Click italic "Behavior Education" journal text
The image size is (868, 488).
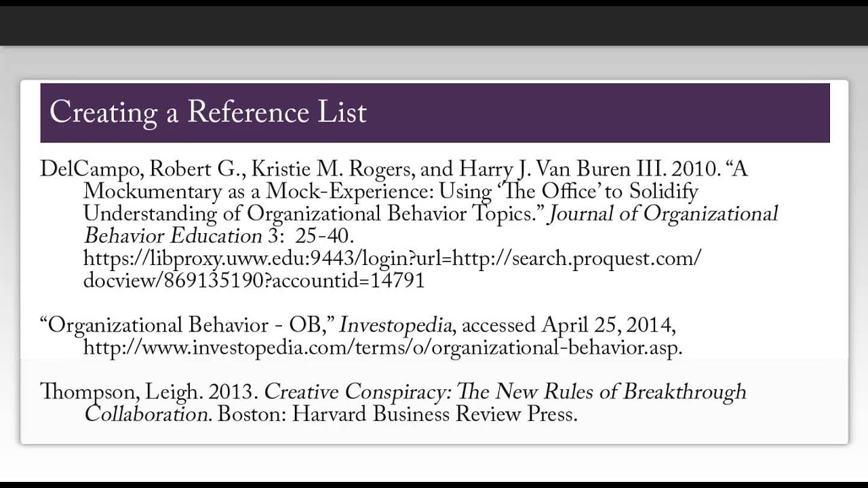point(168,236)
